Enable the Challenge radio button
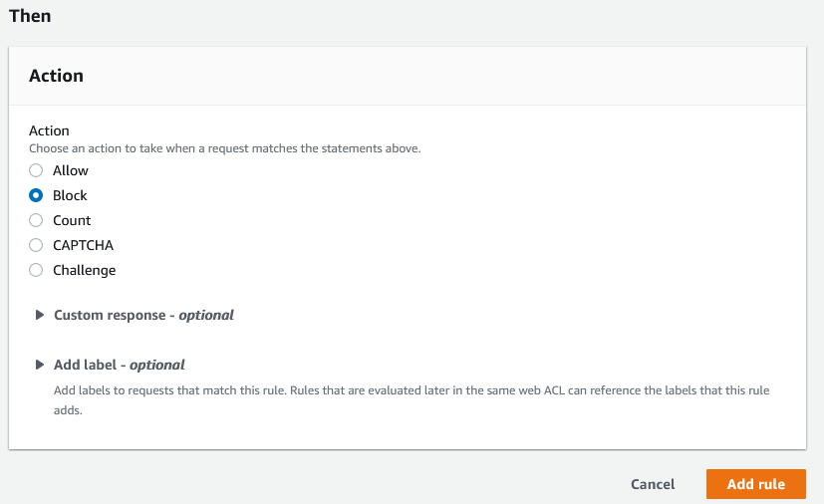The image size is (824, 504). click(36, 270)
